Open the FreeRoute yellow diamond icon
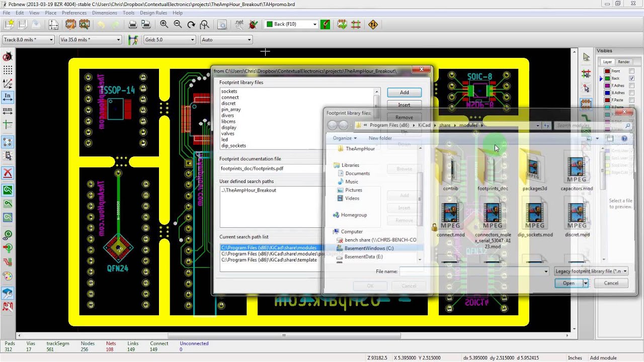The image size is (644, 362). click(373, 24)
